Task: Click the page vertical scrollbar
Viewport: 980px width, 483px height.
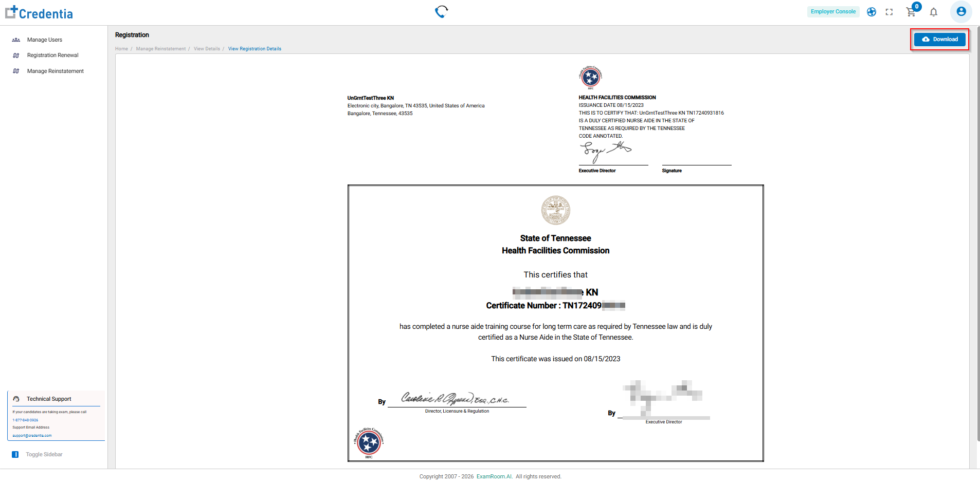Action: [978, 234]
